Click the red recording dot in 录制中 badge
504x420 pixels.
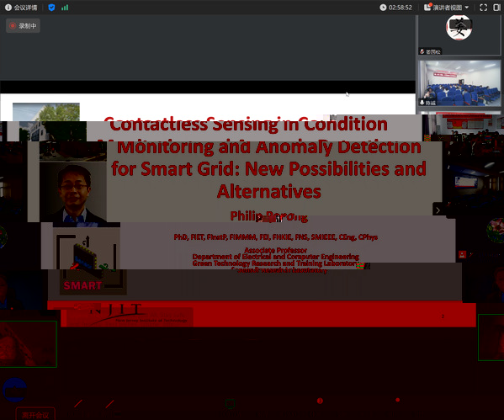tap(13, 26)
